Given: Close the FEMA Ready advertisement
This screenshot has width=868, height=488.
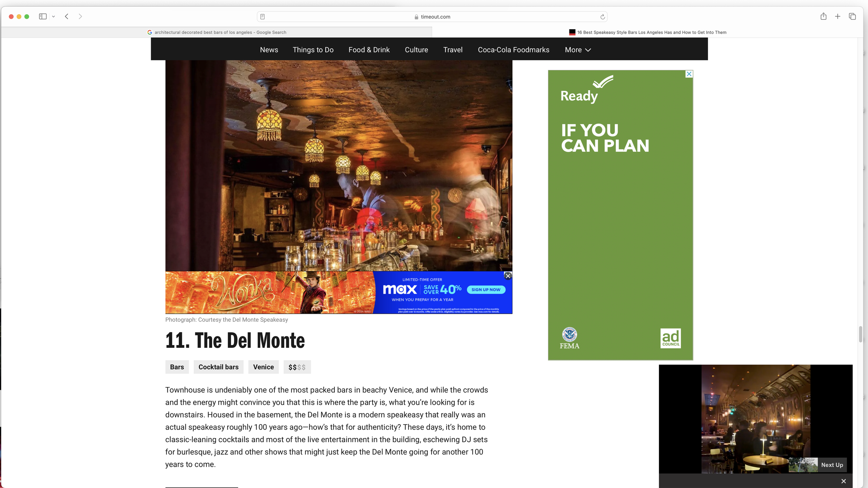Looking at the screenshot, I should 689,74.
